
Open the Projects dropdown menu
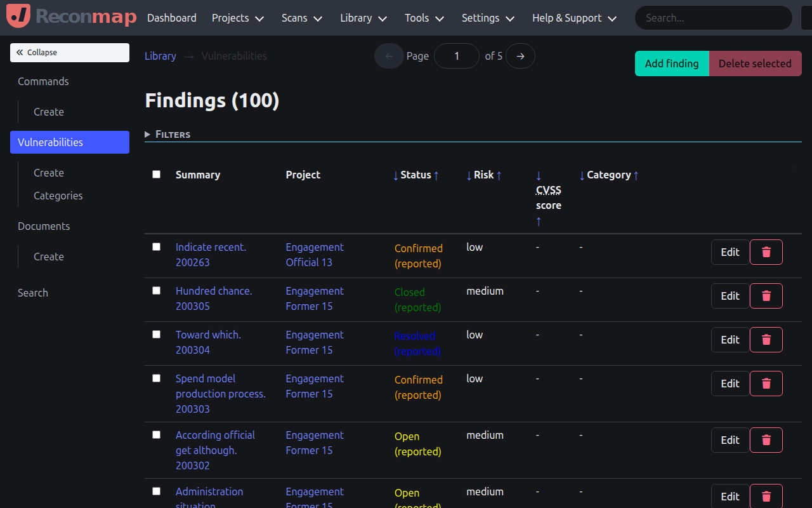(238, 18)
